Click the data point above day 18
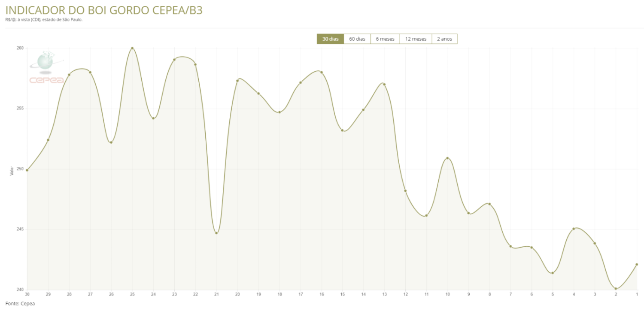Viewport: 644px width, 311px height. (279, 112)
